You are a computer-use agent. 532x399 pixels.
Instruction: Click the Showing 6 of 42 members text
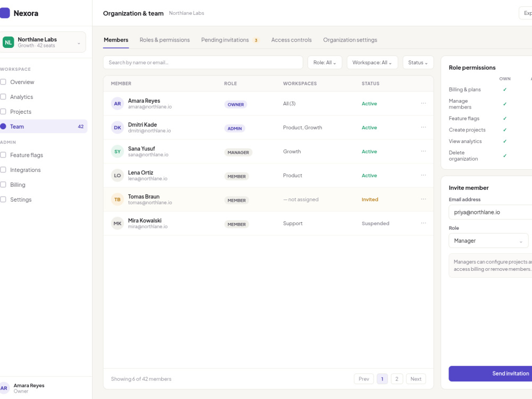pos(141,379)
